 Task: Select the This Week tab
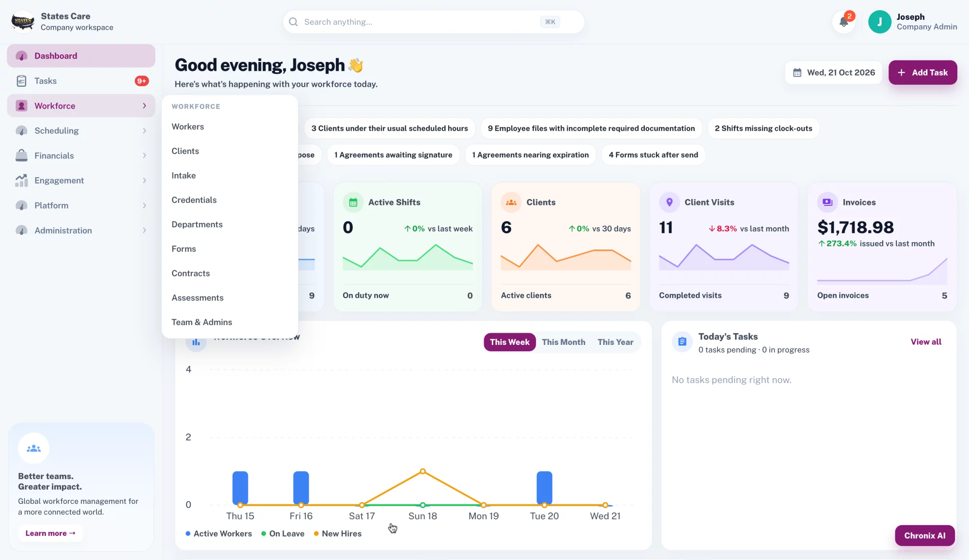click(x=510, y=342)
